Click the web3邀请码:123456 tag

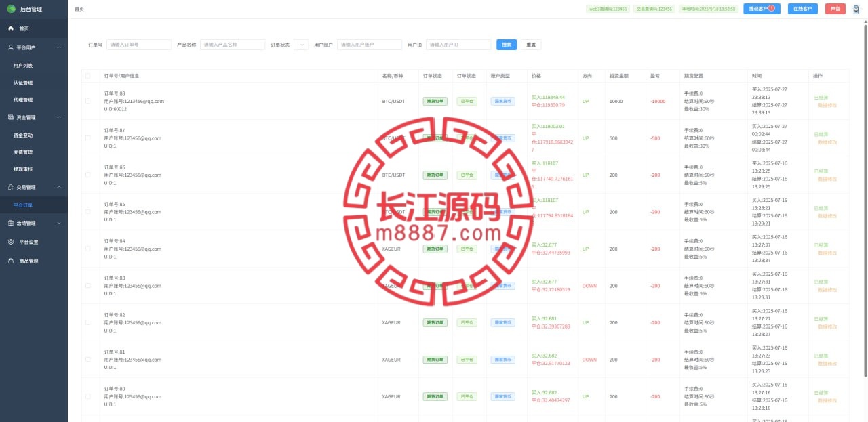tap(608, 9)
